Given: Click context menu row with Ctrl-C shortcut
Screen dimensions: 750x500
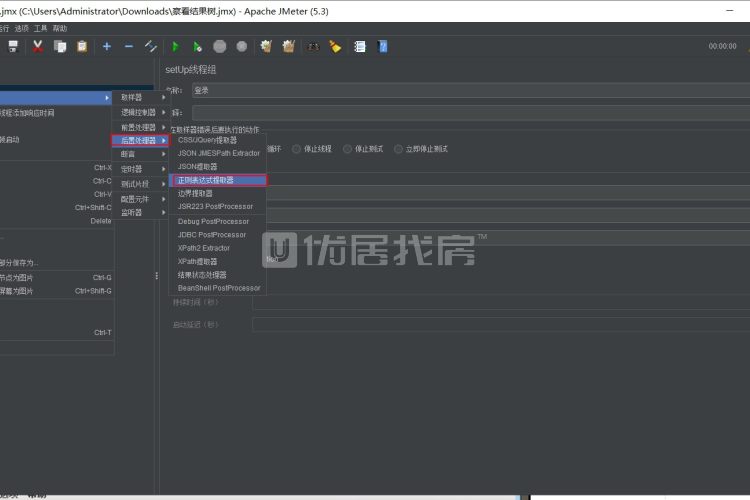Looking at the screenshot, I should 56,181.
